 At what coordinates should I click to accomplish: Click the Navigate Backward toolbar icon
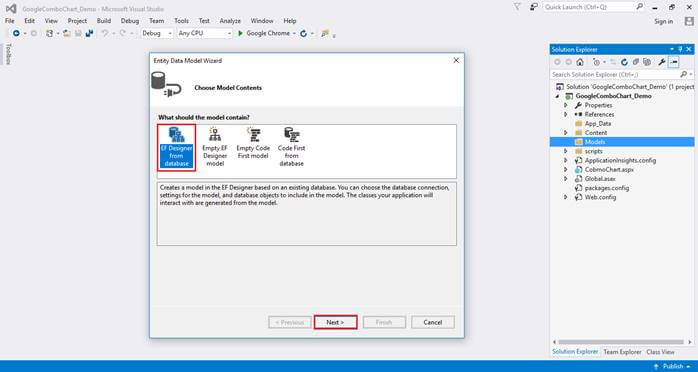16,33
